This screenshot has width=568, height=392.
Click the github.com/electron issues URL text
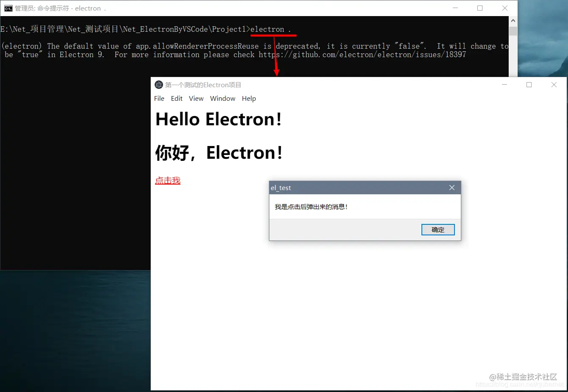tap(363, 55)
